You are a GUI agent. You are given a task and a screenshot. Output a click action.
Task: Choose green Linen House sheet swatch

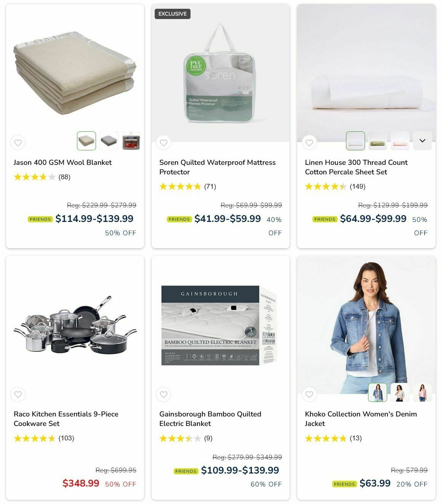click(x=378, y=141)
